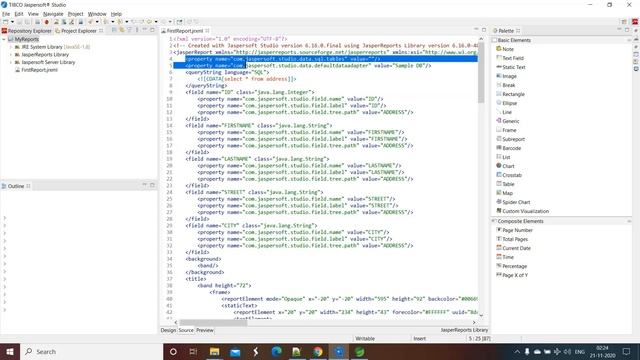This screenshot has width=640, height=360.
Task: Click the editor vertical scrollbar thumb
Action: pyautogui.click(x=481, y=72)
